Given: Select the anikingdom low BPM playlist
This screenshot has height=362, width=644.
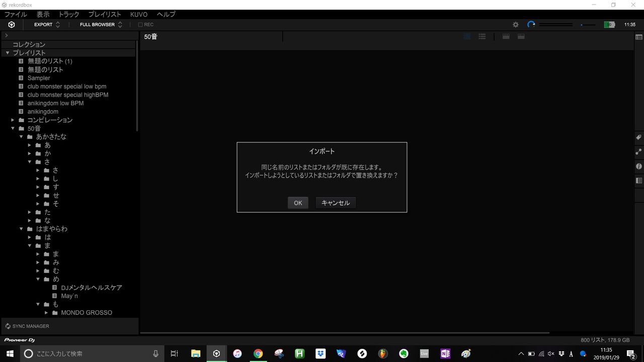Looking at the screenshot, I should coord(55,103).
